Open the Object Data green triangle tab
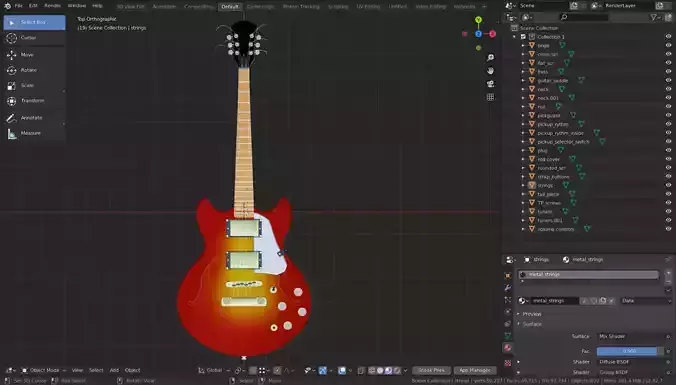676x385 pixels. pyautogui.click(x=508, y=335)
